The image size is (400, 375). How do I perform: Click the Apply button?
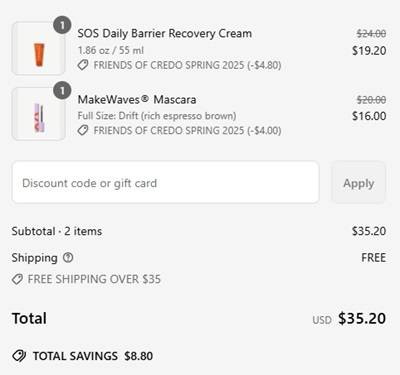click(359, 183)
